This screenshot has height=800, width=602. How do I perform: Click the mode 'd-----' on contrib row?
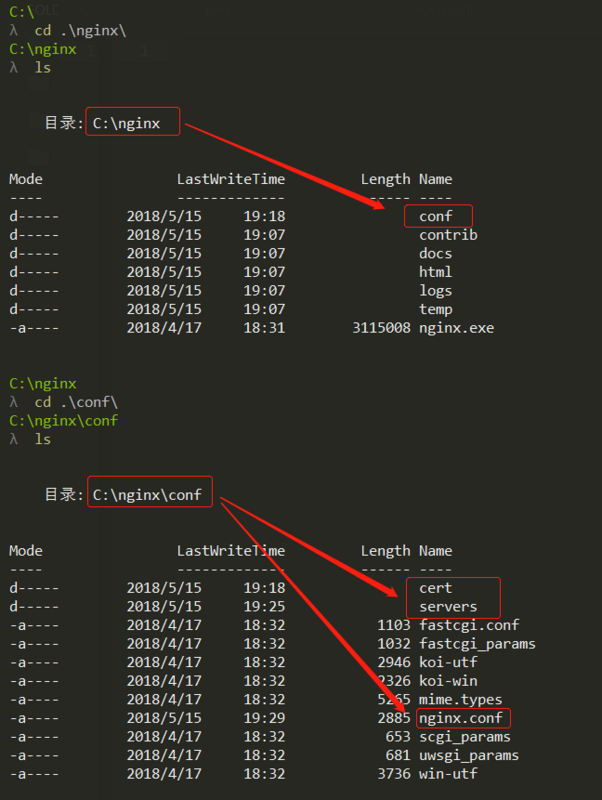pyautogui.click(x=34, y=235)
